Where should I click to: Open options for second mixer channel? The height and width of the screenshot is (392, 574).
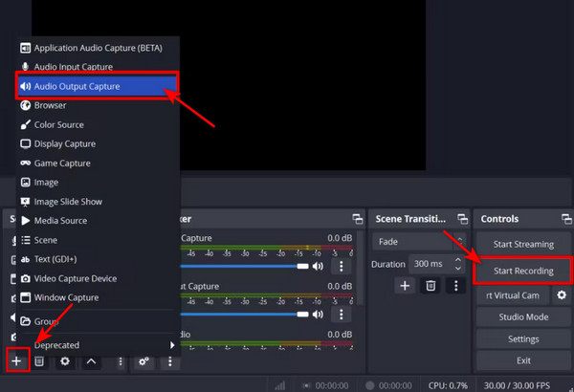[342, 315]
